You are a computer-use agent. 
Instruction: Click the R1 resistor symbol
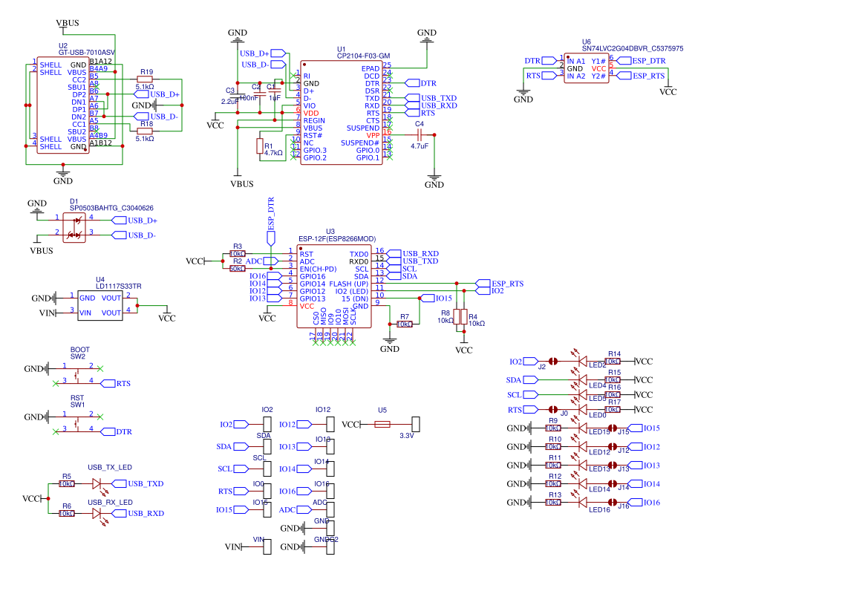[x=260, y=146]
